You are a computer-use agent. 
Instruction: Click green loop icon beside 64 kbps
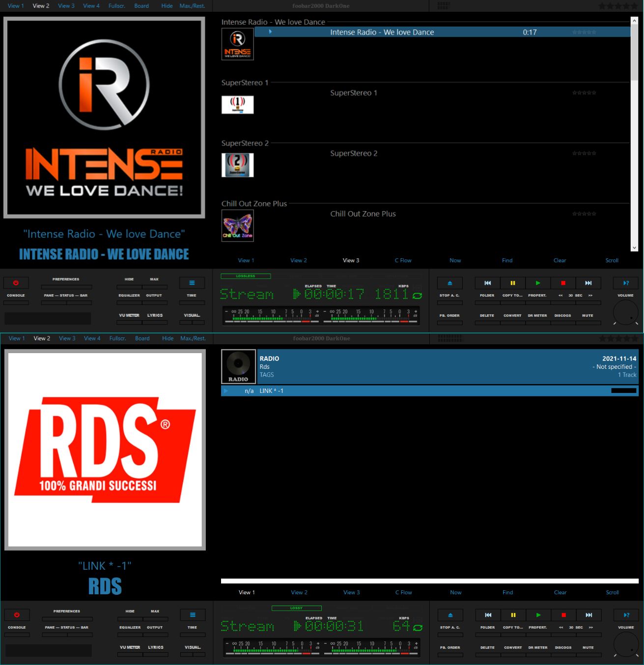[418, 628]
